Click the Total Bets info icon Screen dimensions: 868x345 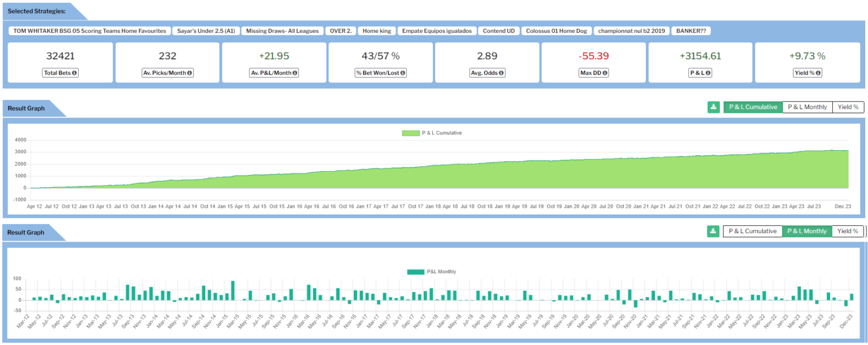click(75, 73)
